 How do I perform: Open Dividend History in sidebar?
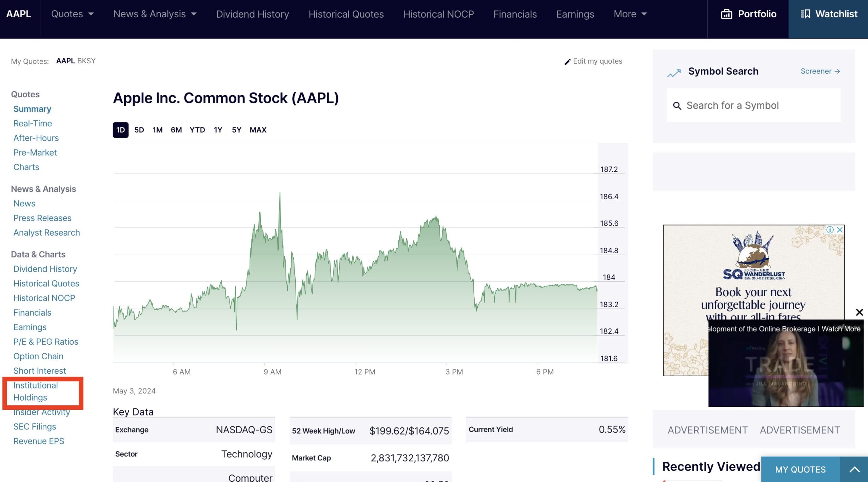pyautogui.click(x=45, y=269)
